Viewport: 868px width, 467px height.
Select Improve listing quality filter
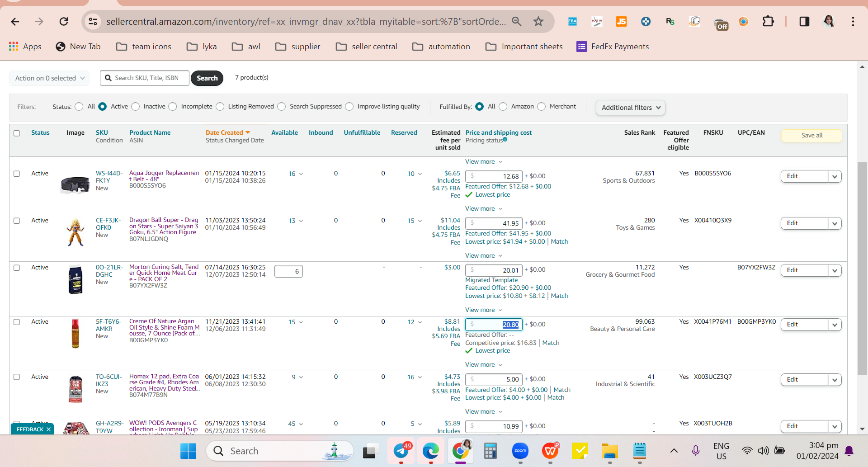(x=349, y=107)
